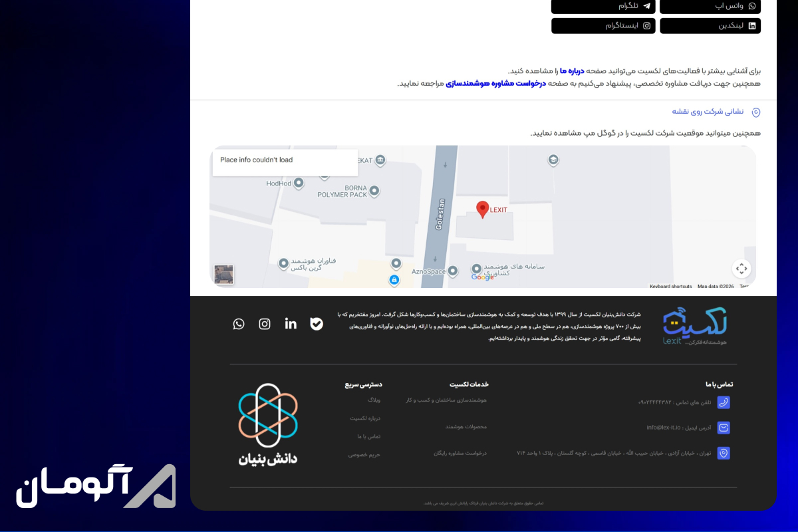This screenshot has height=532, width=798.
Task: Open footer WhatsApp icon
Action: pos(239,324)
